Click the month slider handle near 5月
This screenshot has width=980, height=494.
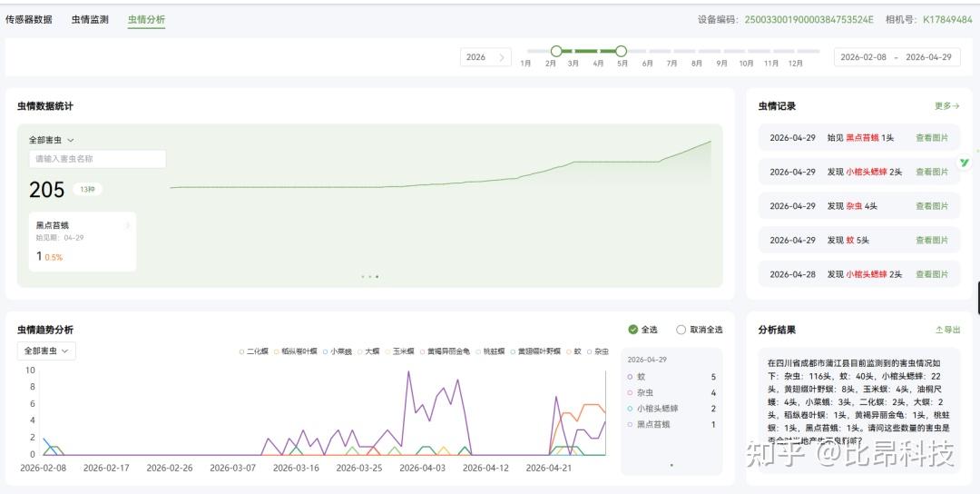(x=621, y=51)
